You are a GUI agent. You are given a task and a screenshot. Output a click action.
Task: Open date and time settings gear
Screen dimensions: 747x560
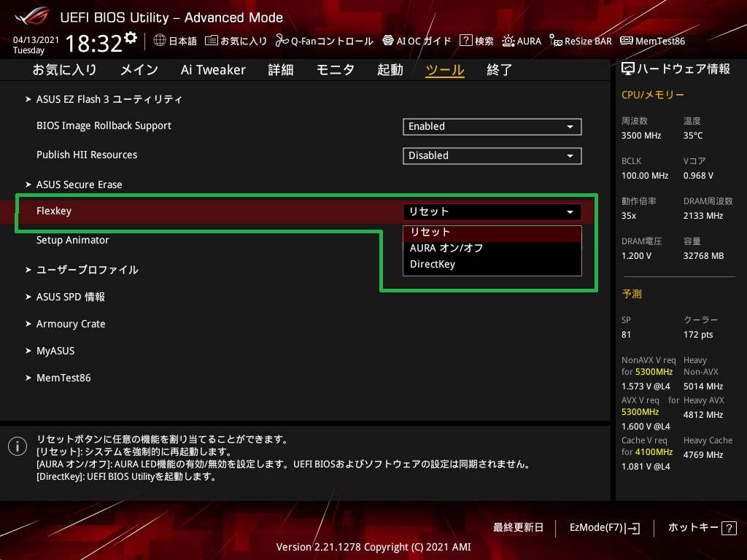point(131,38)
